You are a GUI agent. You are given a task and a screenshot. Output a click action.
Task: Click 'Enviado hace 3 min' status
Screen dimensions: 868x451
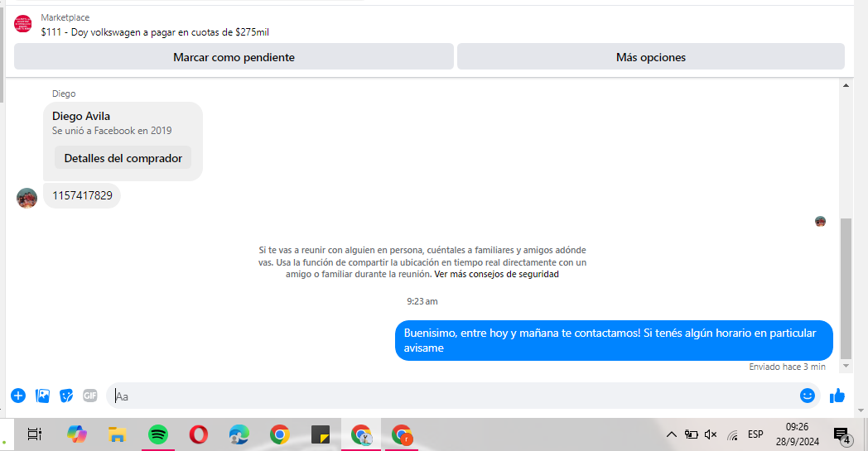(x=787, y=367)
